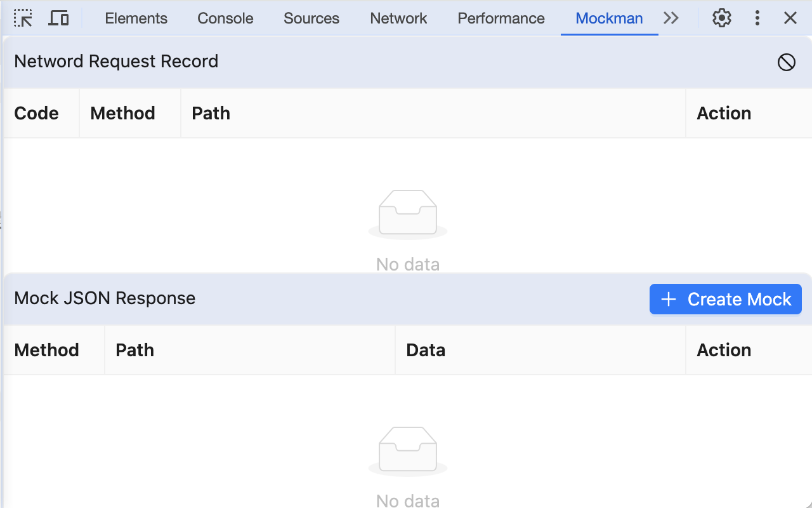Switch to the Elements tab
The height and width of the screenshot is (508, 812).
click(136, 18)
